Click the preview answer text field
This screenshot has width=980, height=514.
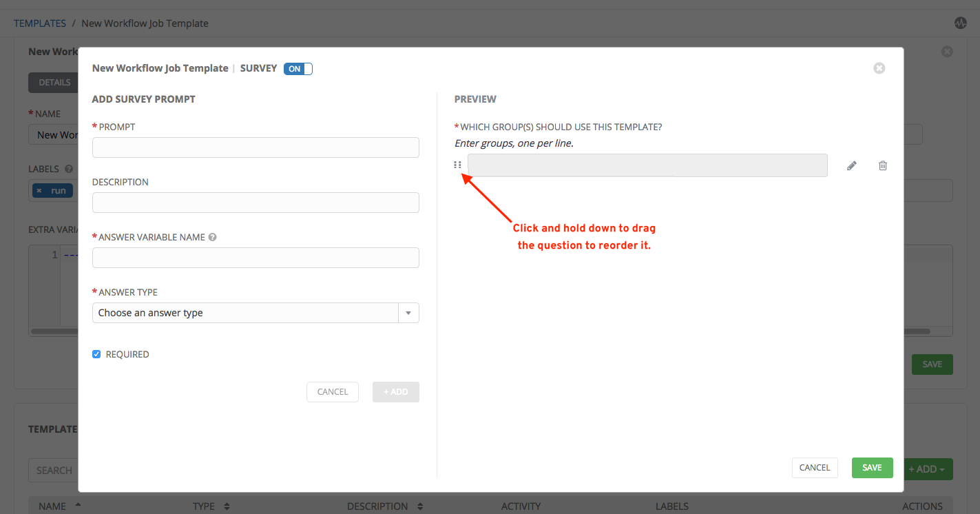(647, 165)
